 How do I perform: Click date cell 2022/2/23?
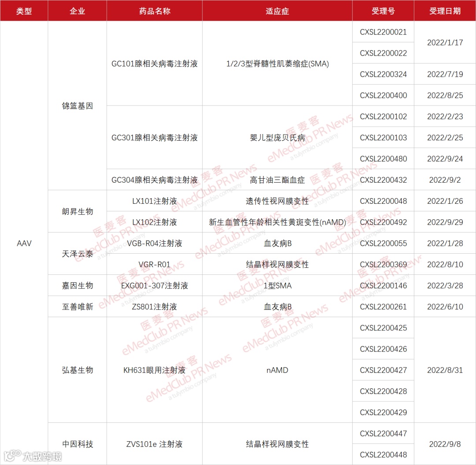click(445, 116)
